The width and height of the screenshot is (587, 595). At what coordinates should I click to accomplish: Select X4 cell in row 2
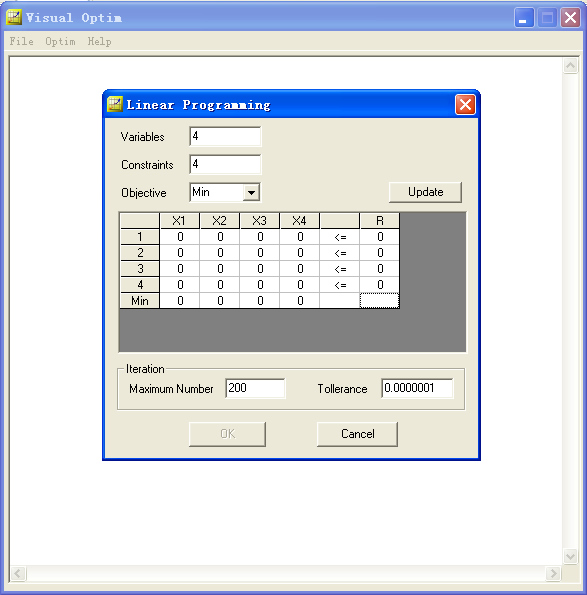tap(300, 253)
